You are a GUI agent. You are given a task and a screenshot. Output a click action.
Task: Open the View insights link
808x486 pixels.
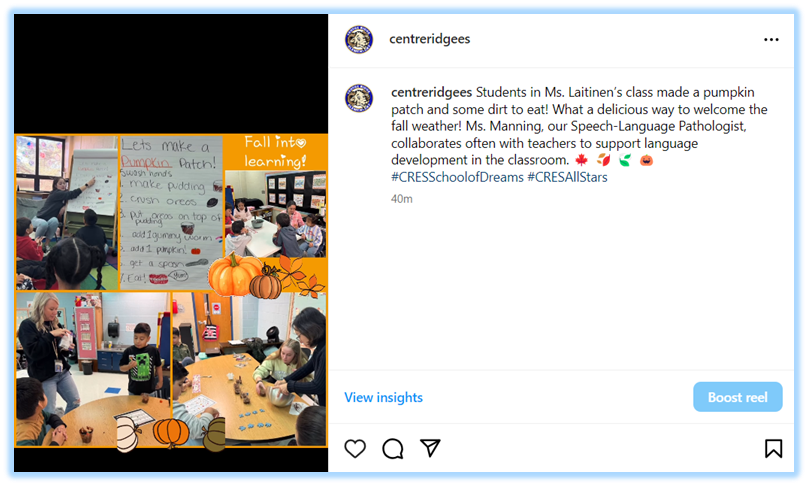point(383,397)
